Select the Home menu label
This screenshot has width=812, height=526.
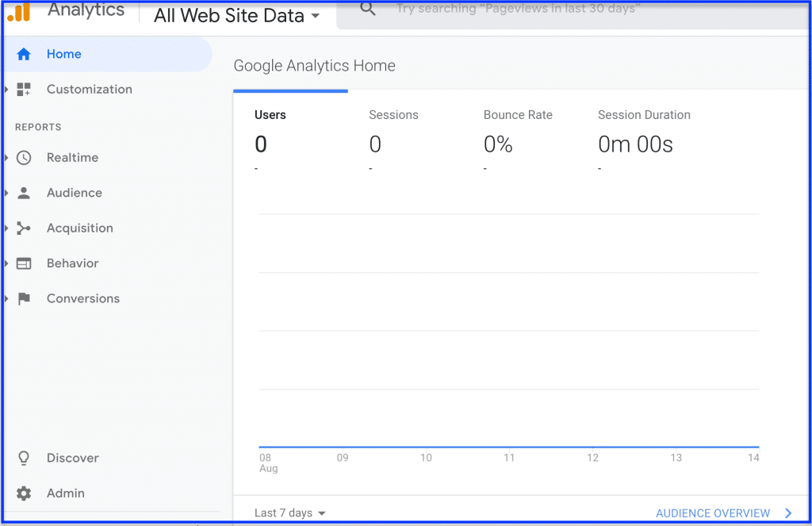click(x=63, y=54)
